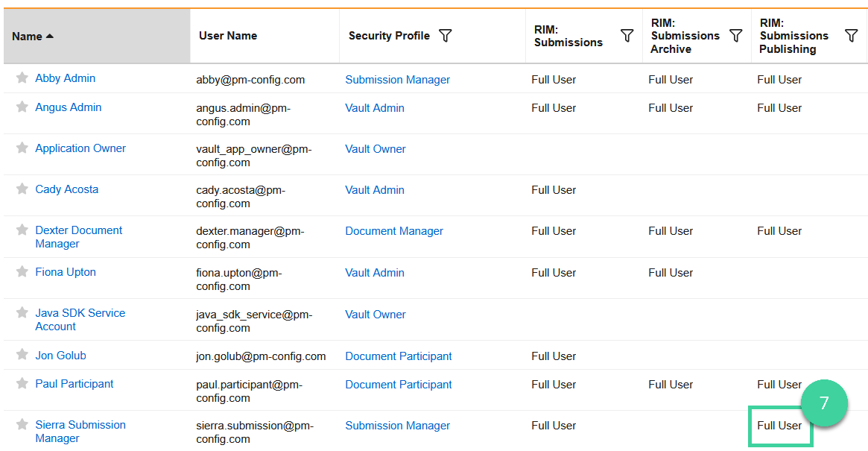Open Abby Admin's Submission Manager profile

397,80
